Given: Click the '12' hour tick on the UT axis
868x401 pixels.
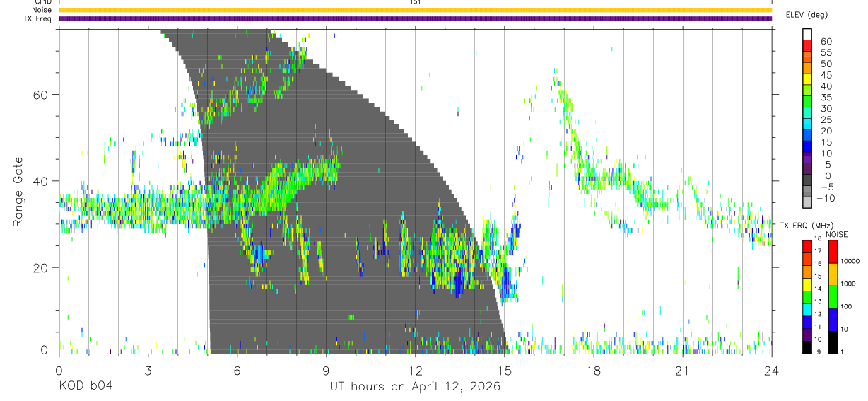Looking at the screenshot, I should pyautogui.click(x=415, y=370).
